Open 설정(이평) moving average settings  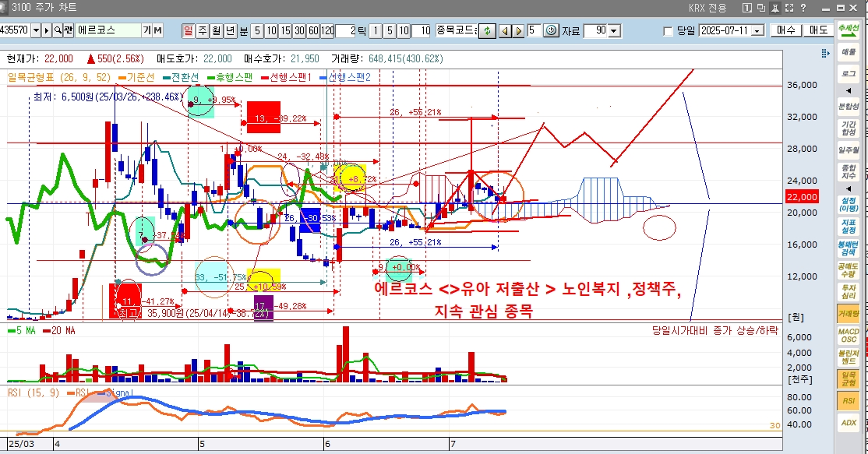[x=849, y=204]
